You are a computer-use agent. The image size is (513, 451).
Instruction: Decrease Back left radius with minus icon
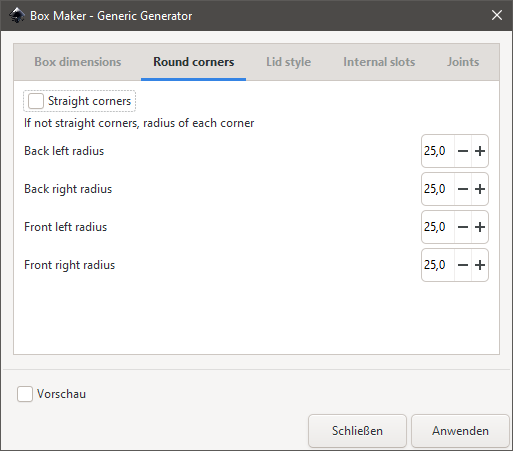click(x=463, y=151)
